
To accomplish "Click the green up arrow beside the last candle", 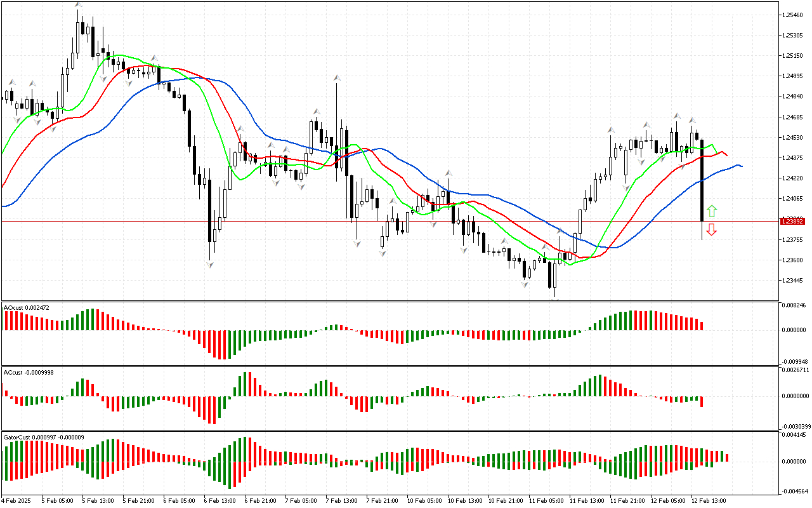I will point(712,211).
